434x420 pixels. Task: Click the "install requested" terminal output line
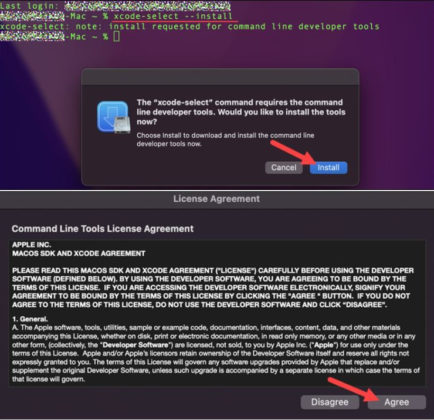pyautogui.click(x=190, y=27)
